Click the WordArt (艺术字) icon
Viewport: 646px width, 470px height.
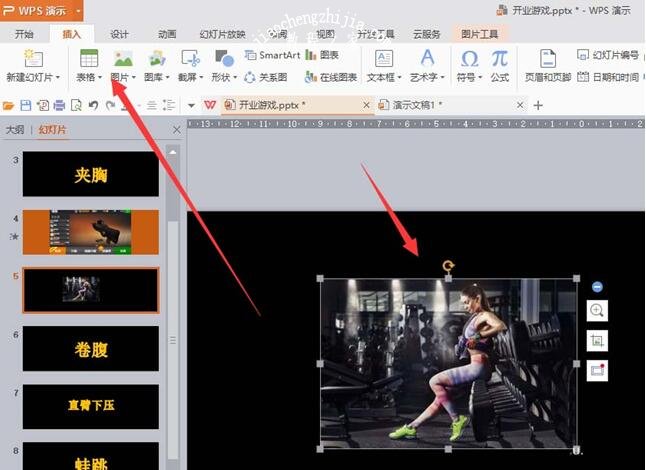coord(427,58)
